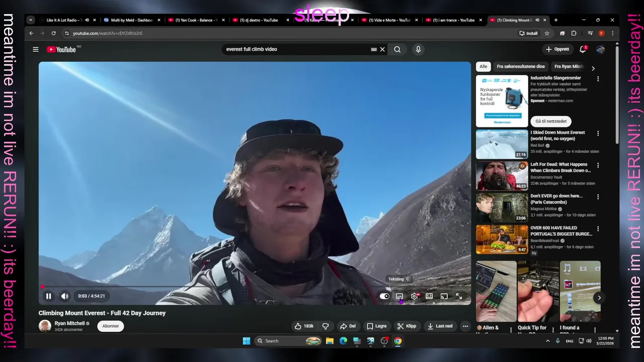Start voice search with the microphone
This screenshot has width=644, height=362.
[418, 49]
